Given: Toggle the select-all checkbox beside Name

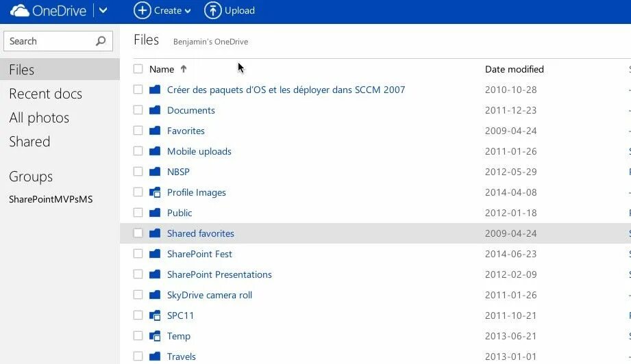Looking at the screenshot, I should click(x=138, y=68).
